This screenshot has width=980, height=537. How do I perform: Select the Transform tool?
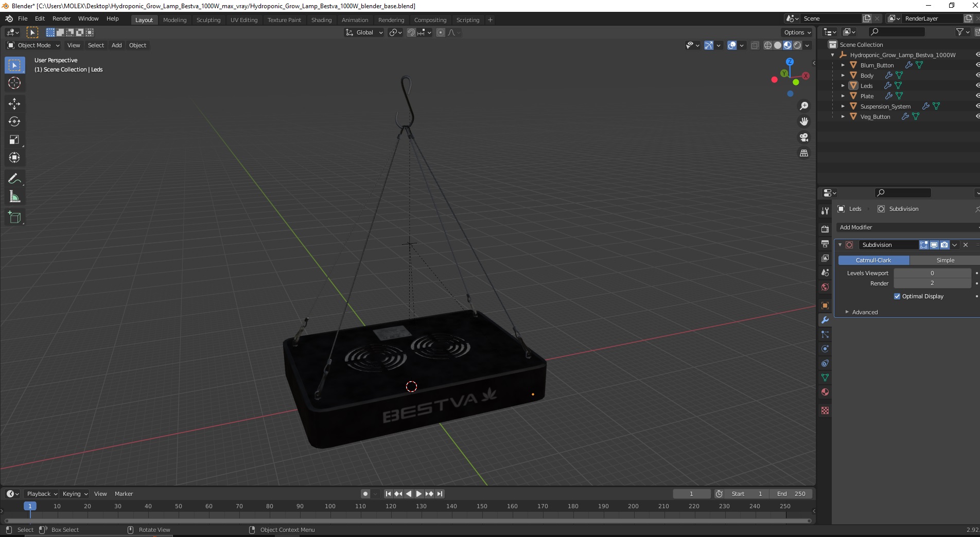coord(14,157)
